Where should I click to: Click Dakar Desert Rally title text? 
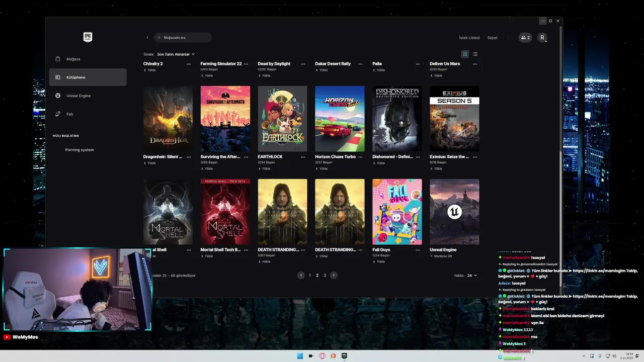point(333,64)
